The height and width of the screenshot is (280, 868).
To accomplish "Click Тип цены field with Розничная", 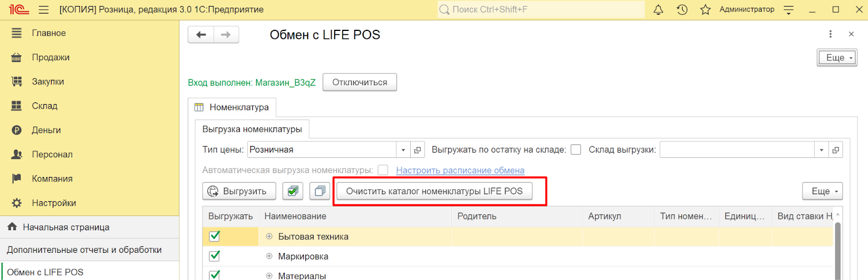I will click(x=322, y=150).
